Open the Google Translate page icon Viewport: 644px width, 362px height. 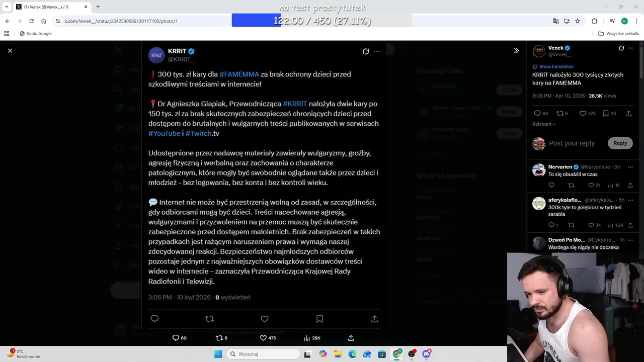[555, 21]
